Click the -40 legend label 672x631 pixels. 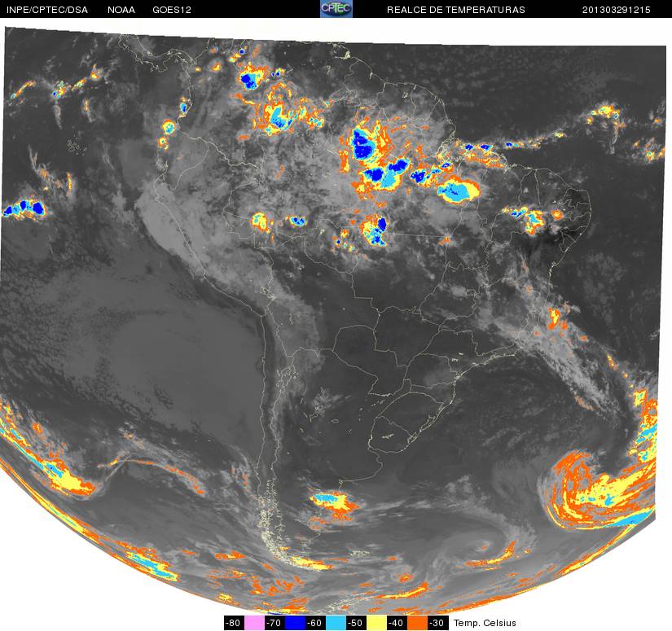click(x=397, y=623)
